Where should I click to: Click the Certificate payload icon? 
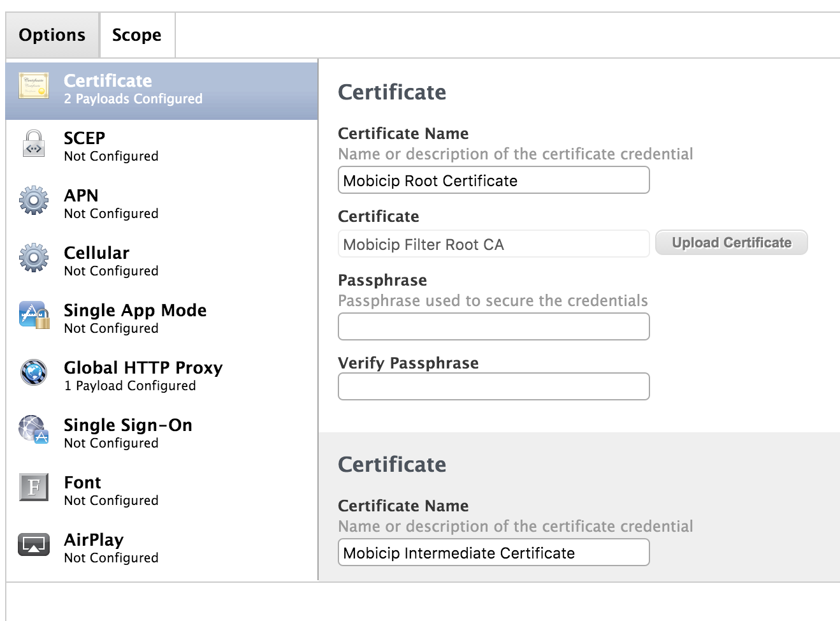(x=34, y=85)
